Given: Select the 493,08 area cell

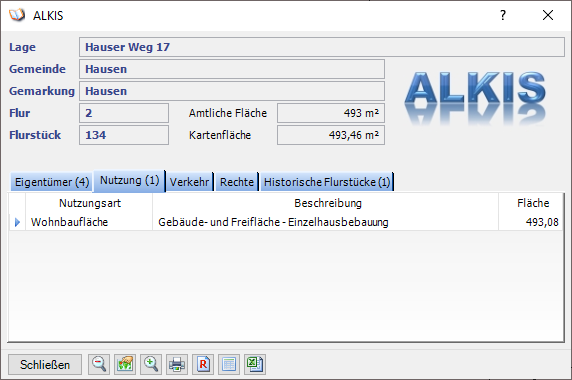Looking at the screenshot, I should coord(531,222).
